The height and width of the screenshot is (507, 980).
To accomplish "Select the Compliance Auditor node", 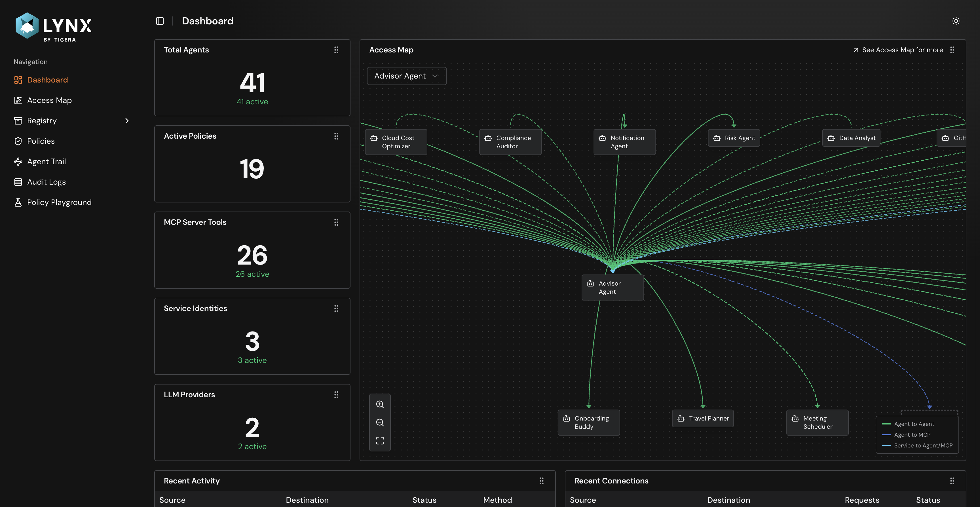I will [x=510, y=142].
